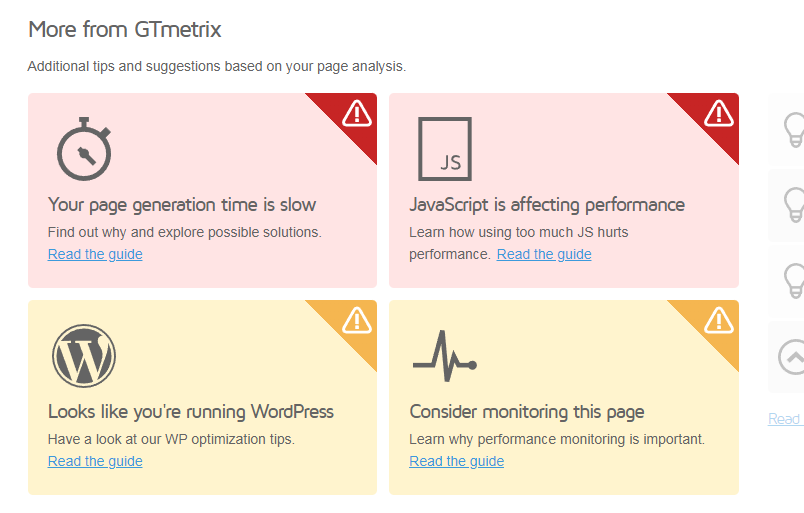Open Read the guide for WordPress tips
This screenshot has height=513, width=804.
95,461
